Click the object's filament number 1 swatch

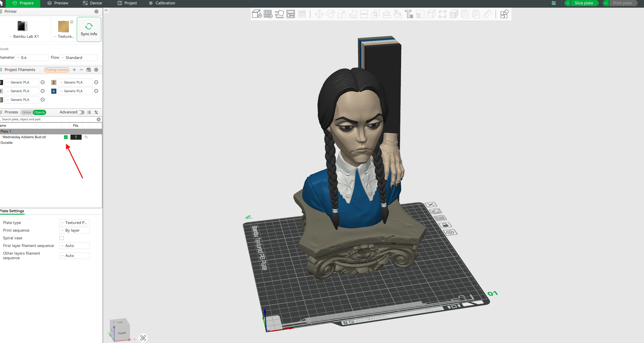coord(76,137)
